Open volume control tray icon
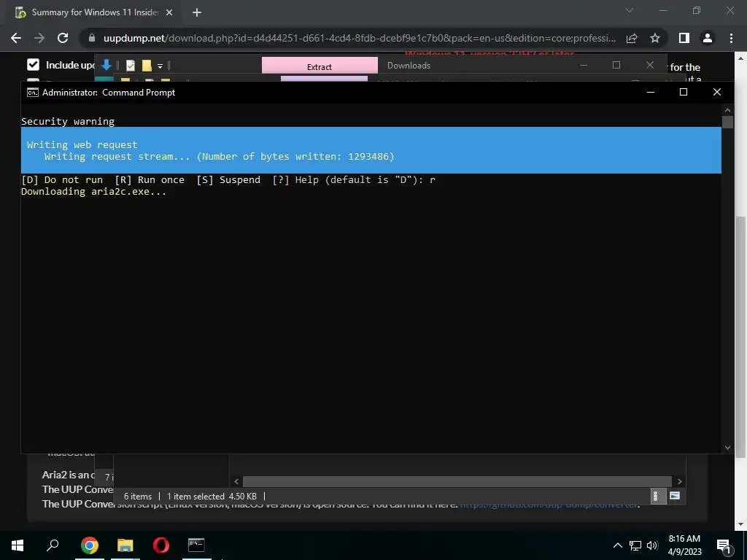 click(x=652, y=545)
